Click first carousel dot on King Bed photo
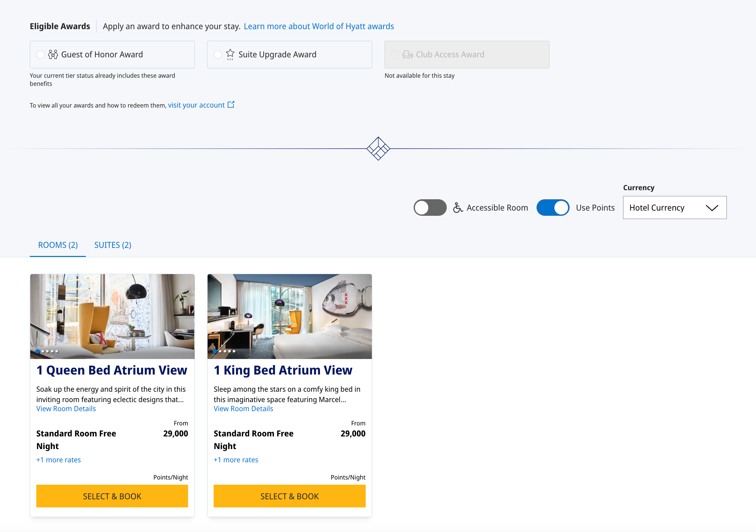 (x=215, y=351)
